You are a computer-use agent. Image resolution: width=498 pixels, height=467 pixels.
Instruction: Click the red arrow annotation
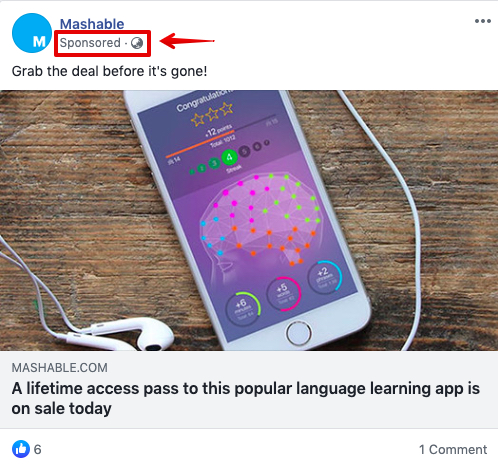187,41
